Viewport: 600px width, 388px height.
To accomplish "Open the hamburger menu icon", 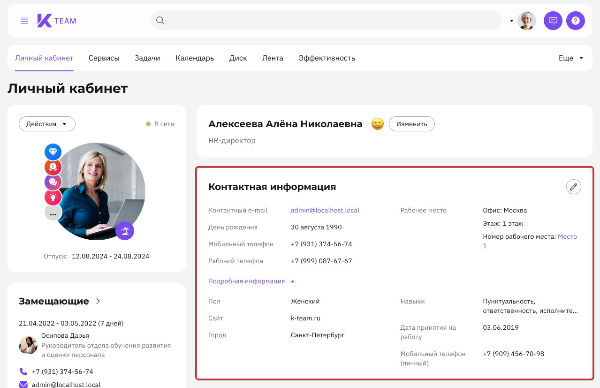I will (24, 21).
